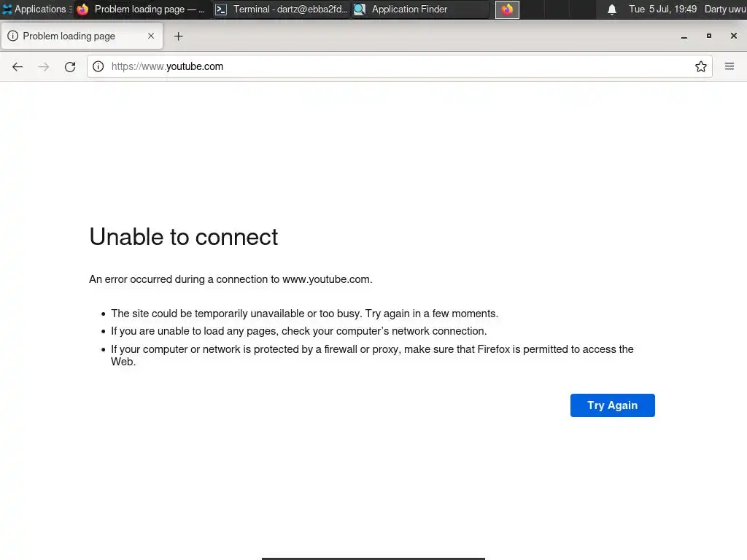Click bullet about firewall or proxy
This screenshot has width=747, height=560.
pos(372,355)
